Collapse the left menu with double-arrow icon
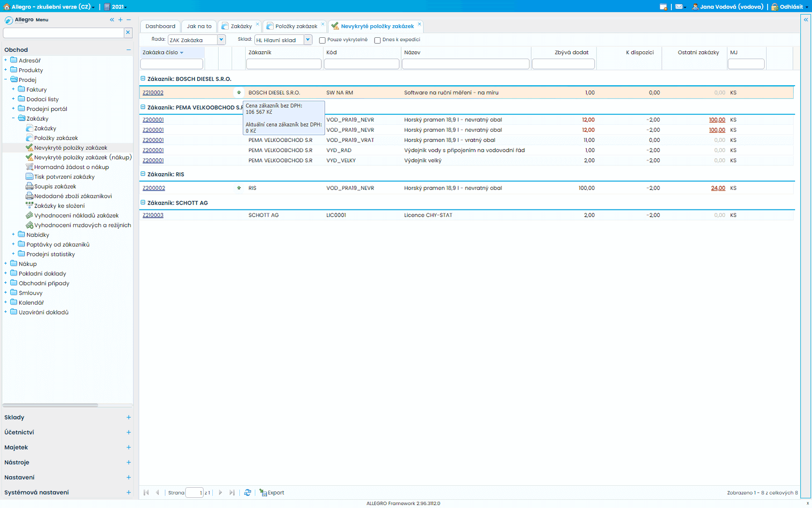This screenshot has height=508, width=812. pos(112,20)
